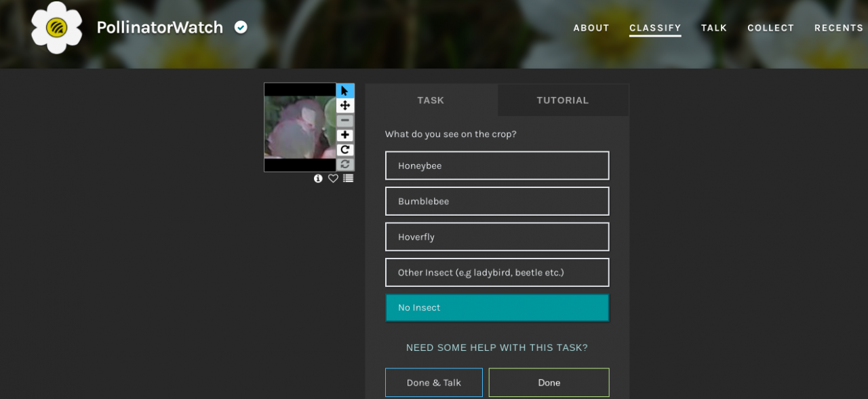Screen dimensions: 868x399
Task: Reset the subject image view
Action: coord(345,164)
